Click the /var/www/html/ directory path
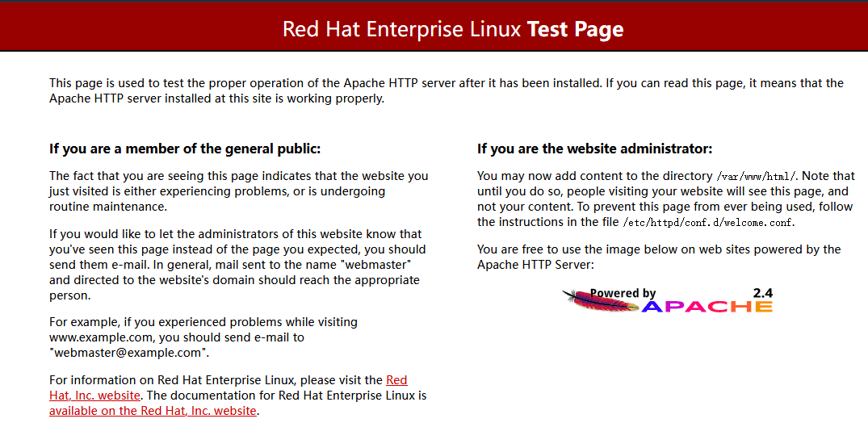This screenshot has width=868, height=448. click(x=757, y=177)
